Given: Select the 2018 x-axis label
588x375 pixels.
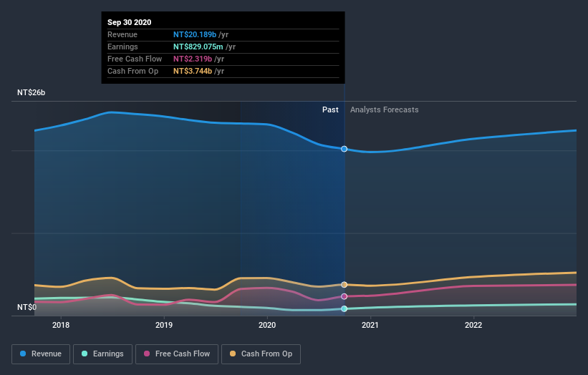Looking at the screenshot, I should point(61,325).
